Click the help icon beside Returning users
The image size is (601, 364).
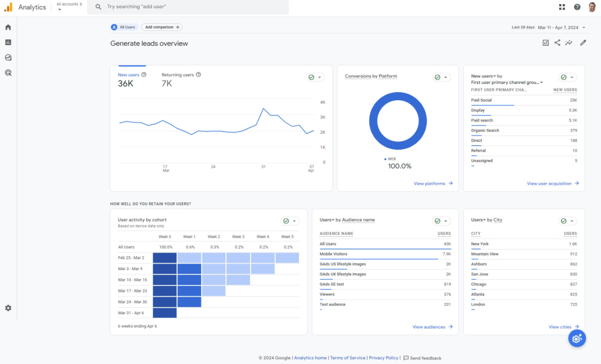click(x=198, y=74)
